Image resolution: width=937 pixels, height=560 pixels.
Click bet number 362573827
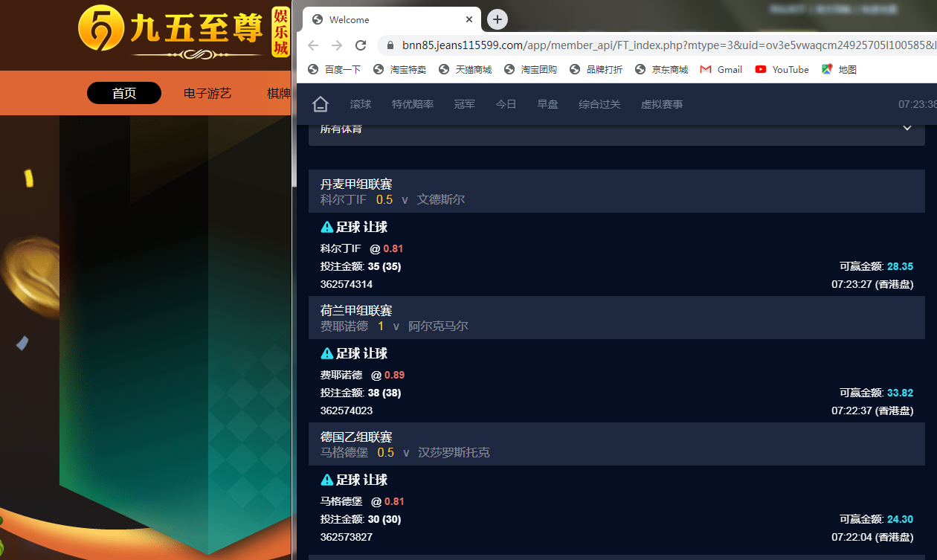(x=347, y=537)
